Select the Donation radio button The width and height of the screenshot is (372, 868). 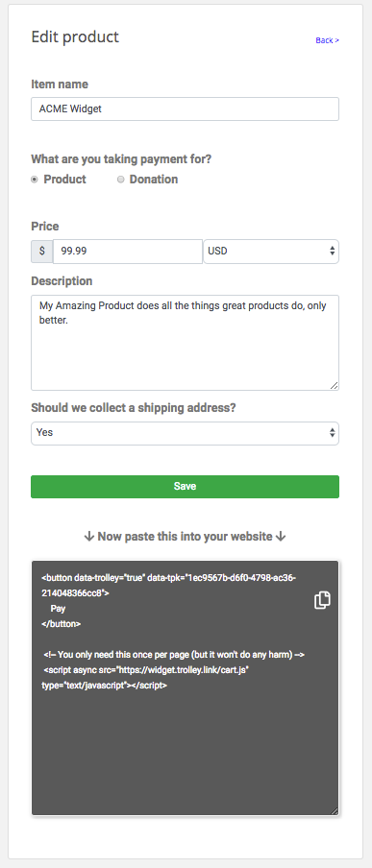click(120, 180)
